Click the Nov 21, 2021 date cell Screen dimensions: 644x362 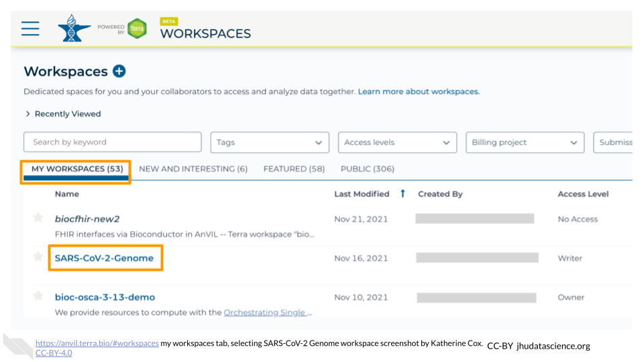click(x=361, y=219)
